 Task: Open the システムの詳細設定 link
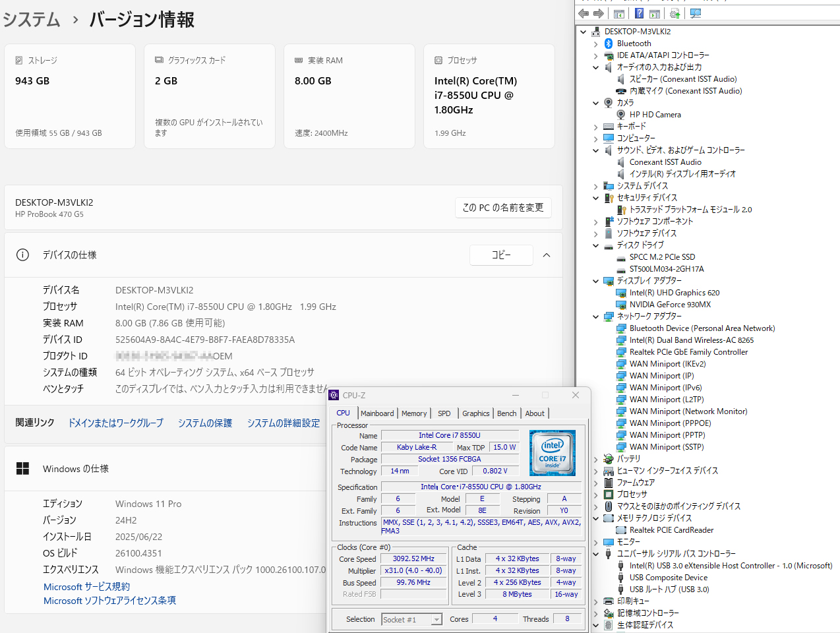284,423
